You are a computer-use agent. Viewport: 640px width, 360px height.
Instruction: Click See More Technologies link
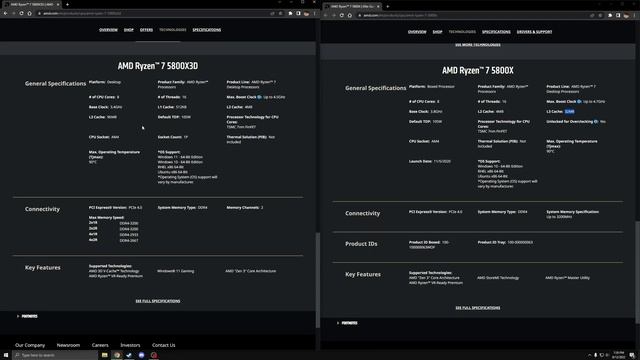point(478,45)
